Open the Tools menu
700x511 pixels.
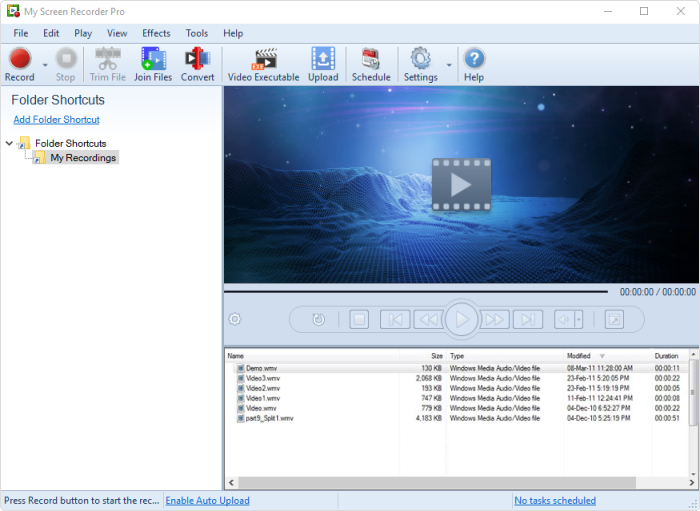[x=197, y=33]
